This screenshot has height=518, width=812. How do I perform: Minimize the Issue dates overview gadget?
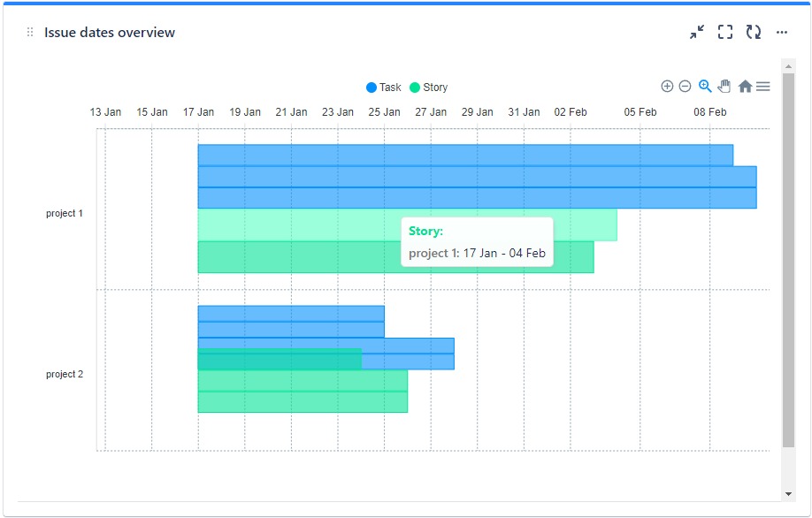696,32
